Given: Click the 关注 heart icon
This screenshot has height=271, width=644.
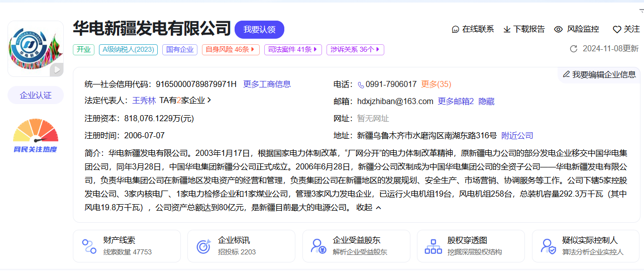Looking at the screenshot, I should (x=617, y=29).
